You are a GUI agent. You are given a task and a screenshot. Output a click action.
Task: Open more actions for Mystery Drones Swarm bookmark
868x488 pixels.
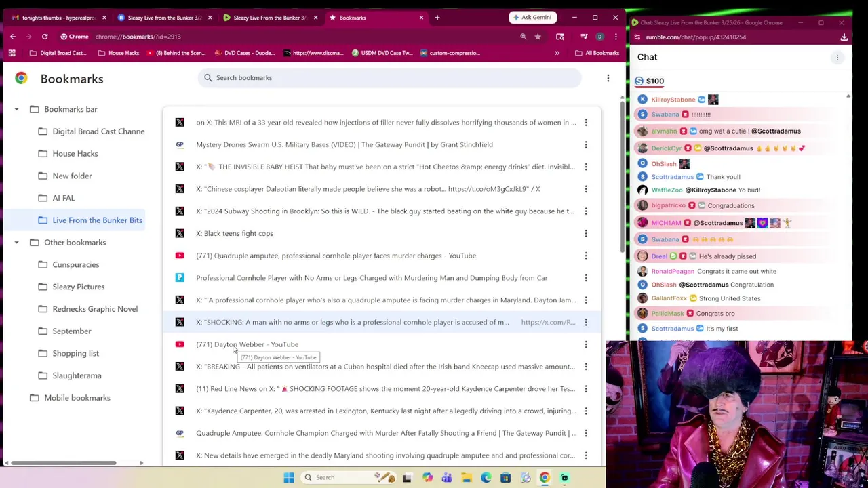[x=586, y=144]
